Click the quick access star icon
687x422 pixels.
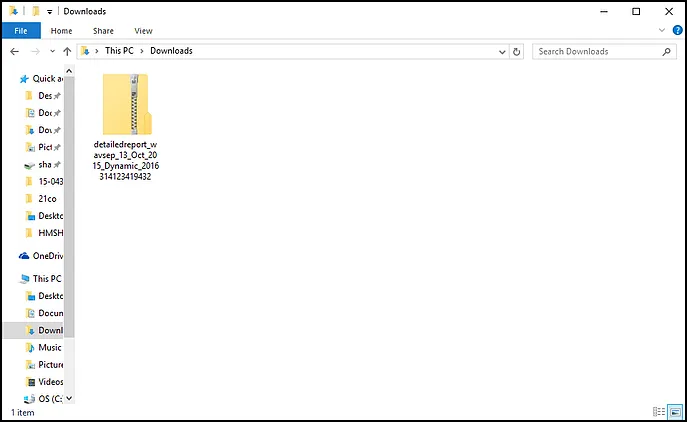pos(24,79)
